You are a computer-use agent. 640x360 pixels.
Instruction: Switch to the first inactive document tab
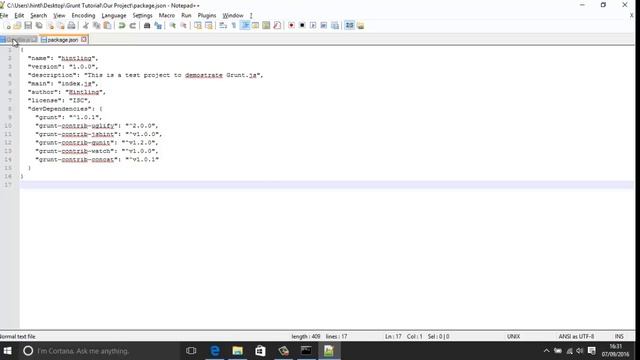(x=19, y=40)
